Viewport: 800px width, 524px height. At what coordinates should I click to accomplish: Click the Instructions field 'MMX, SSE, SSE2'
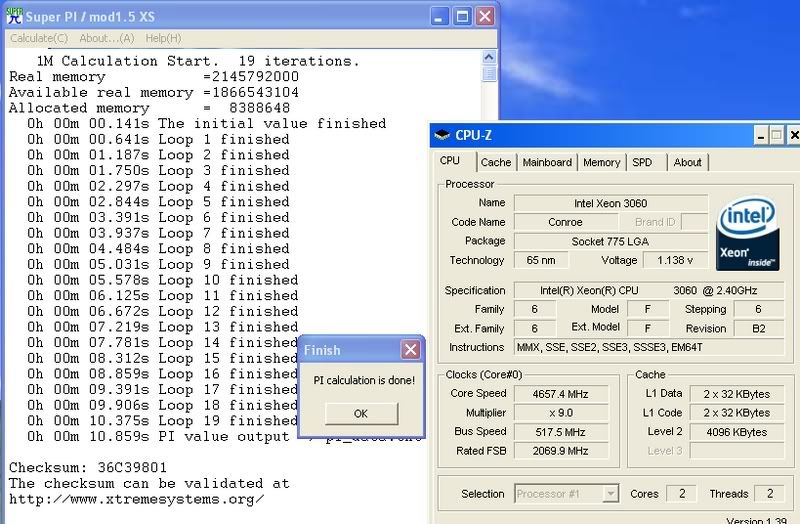pyautogui.click(x=648, y=347)
